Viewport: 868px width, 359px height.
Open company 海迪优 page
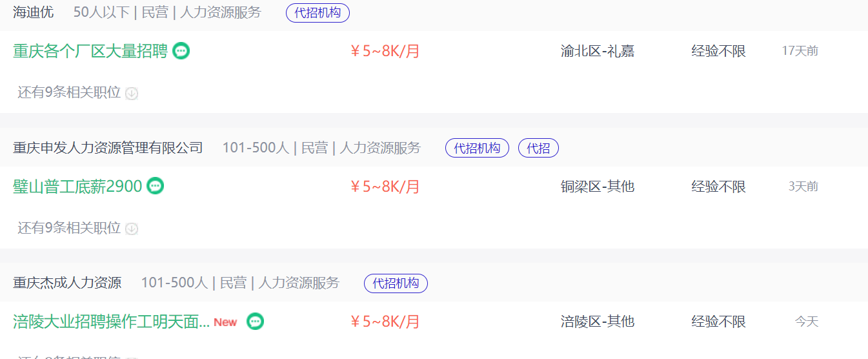34,12
